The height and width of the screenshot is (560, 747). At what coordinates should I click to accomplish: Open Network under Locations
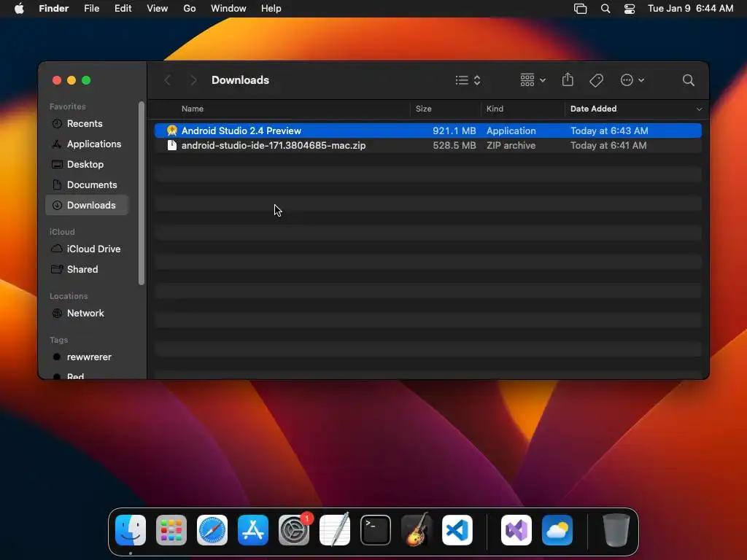click(87, 314)
